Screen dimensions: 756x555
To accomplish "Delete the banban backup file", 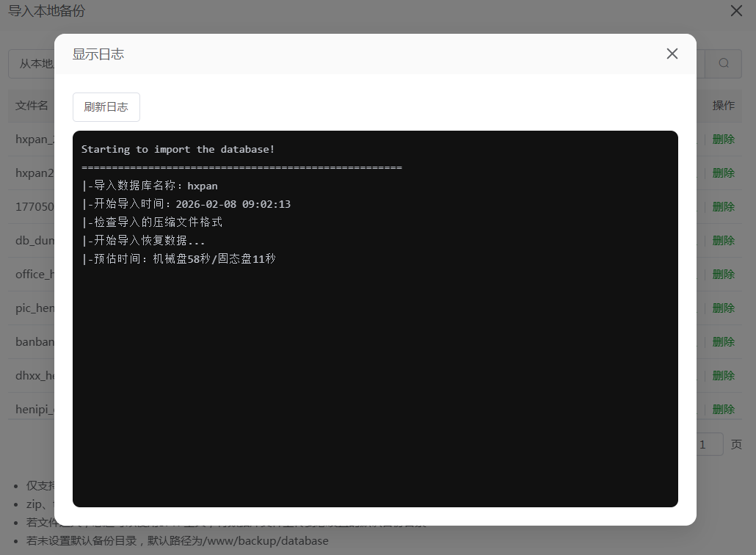I will [723, 341].
